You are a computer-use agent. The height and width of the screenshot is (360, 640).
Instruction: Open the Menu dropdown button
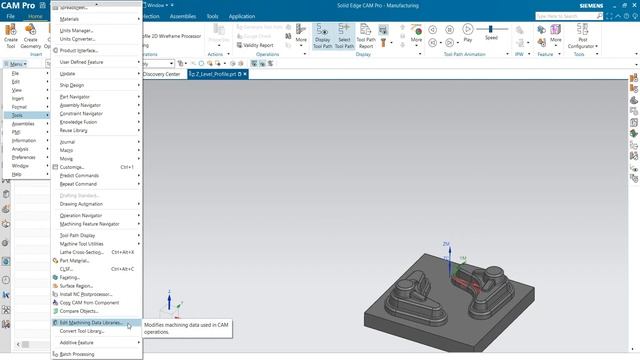pos(16,64)
